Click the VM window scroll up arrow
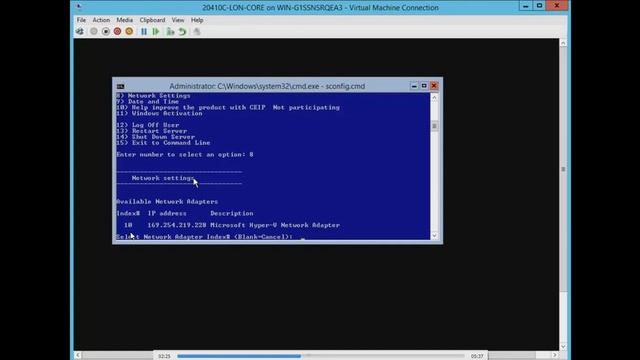The height and width of the screenshot is (360, 640). pyautogui.click(x=563, y=43)
